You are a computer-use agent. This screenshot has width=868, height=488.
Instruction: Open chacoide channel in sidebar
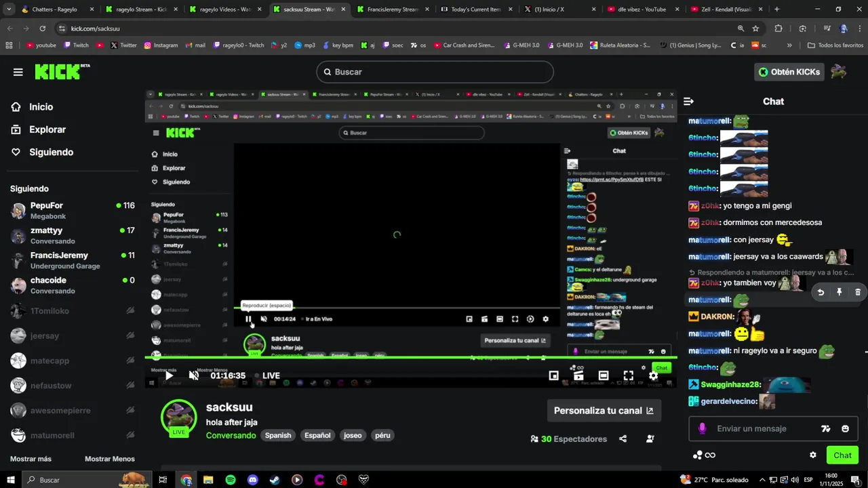click(73, 285)
